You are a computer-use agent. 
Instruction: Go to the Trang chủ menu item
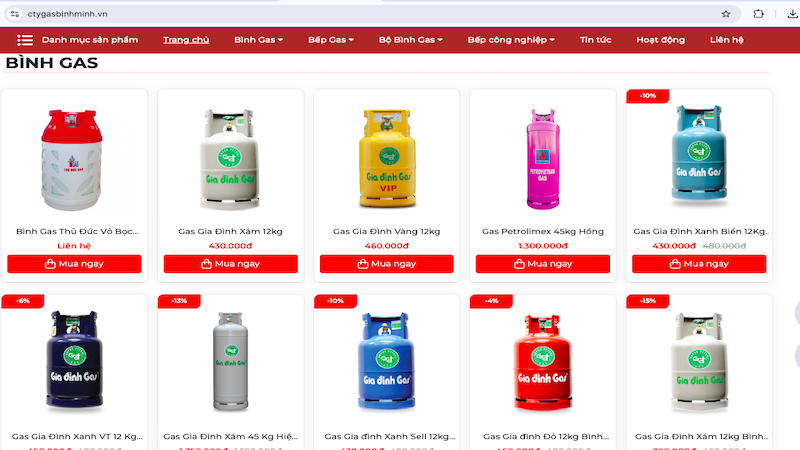[x=186, y=40]
